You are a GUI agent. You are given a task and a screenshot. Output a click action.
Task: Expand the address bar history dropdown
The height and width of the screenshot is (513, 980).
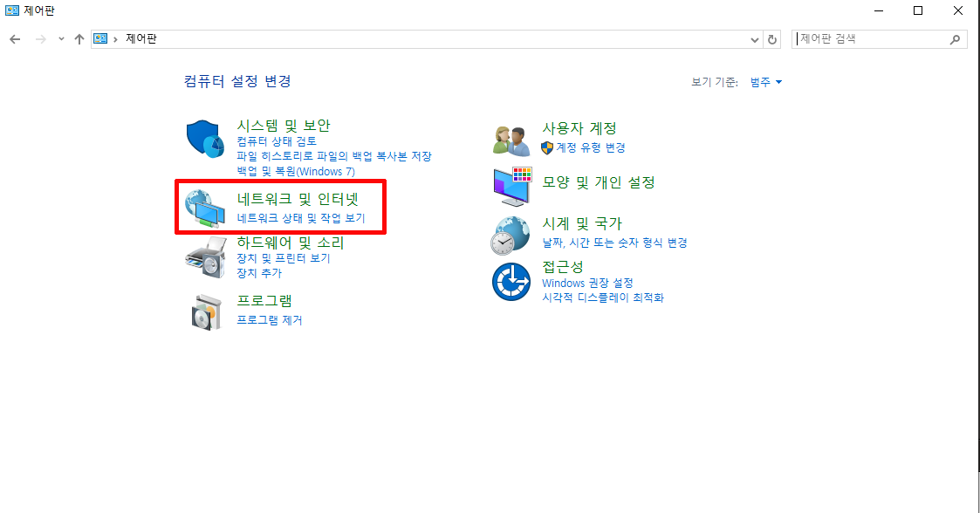click(x=754, y=39)
